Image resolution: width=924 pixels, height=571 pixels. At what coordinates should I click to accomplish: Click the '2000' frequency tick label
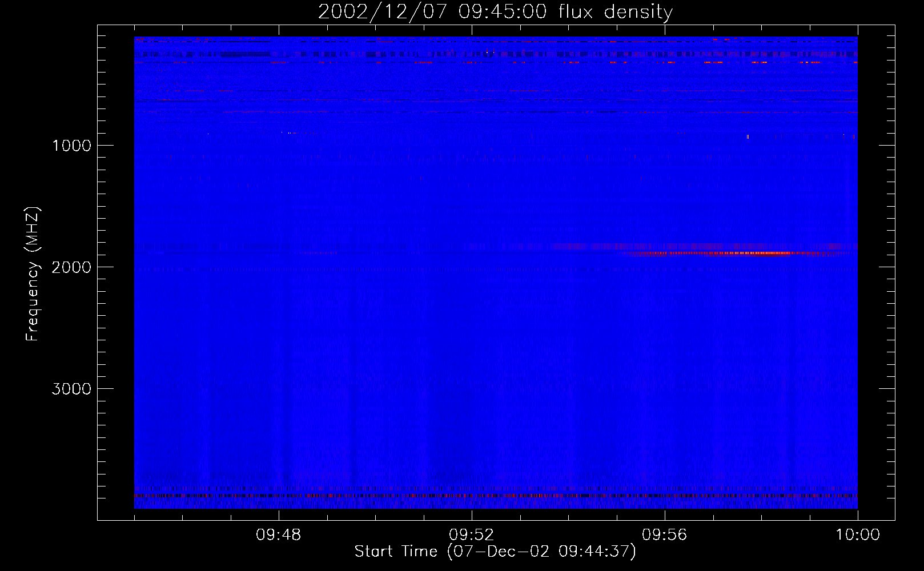71,267
